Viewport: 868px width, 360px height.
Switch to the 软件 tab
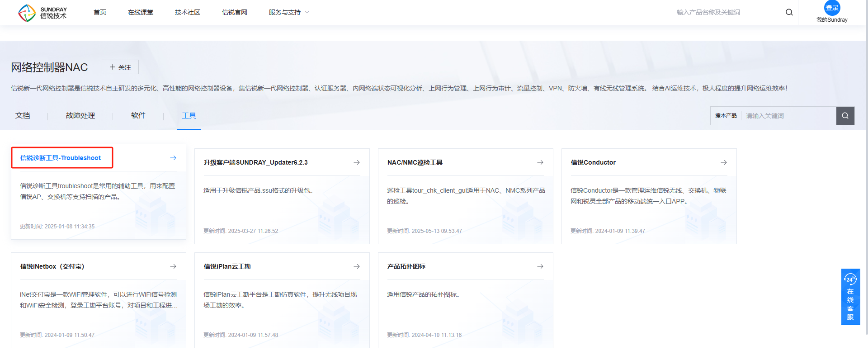point(138,116)
